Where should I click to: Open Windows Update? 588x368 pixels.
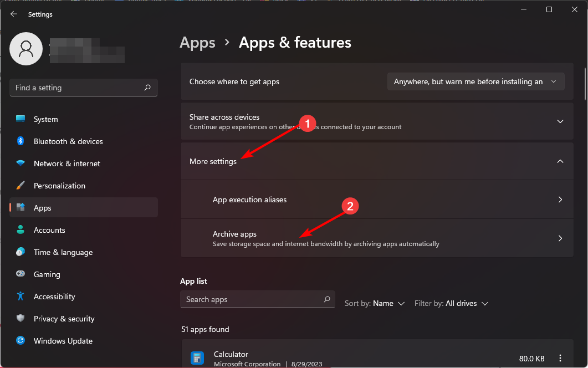click(63, 341)
